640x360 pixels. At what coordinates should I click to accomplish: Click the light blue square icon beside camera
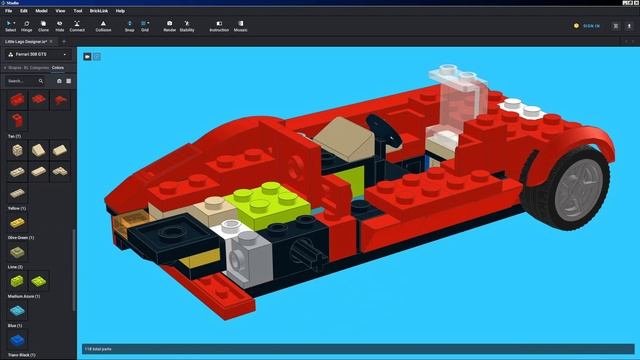97,57
